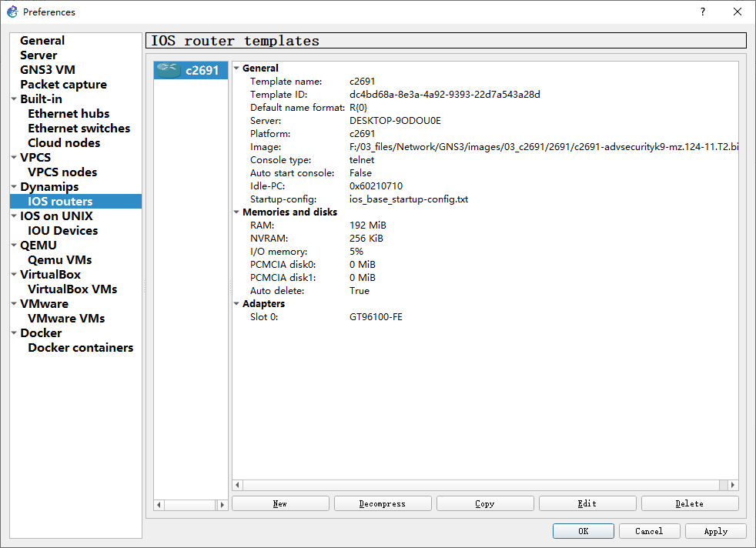Screen dimensions: 756x548
Task: Click the Decompress button
Action: pyautogui.click(x=383, y=503)
